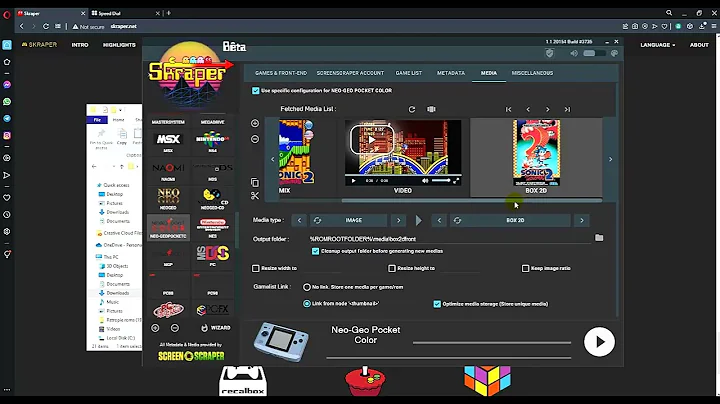Click the File tab in File Explorer
The height and width of the screenshot is (404, 720).
coord(97,120)
